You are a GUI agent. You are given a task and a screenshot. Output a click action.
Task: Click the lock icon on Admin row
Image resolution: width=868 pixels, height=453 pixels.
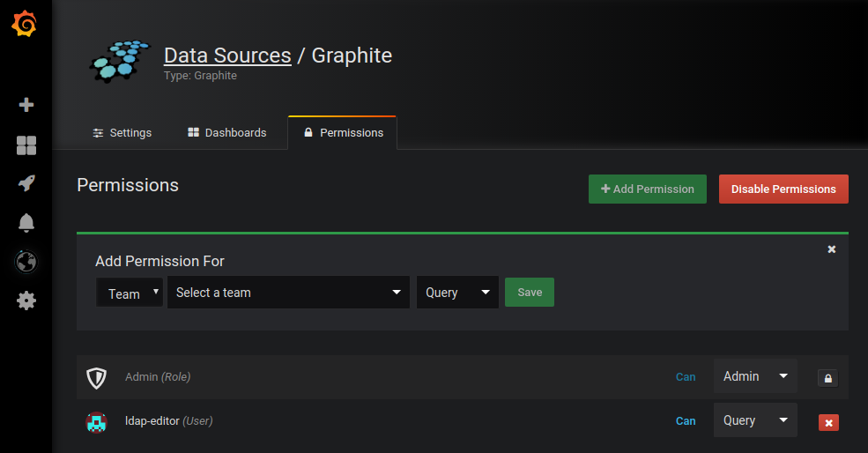827,378
